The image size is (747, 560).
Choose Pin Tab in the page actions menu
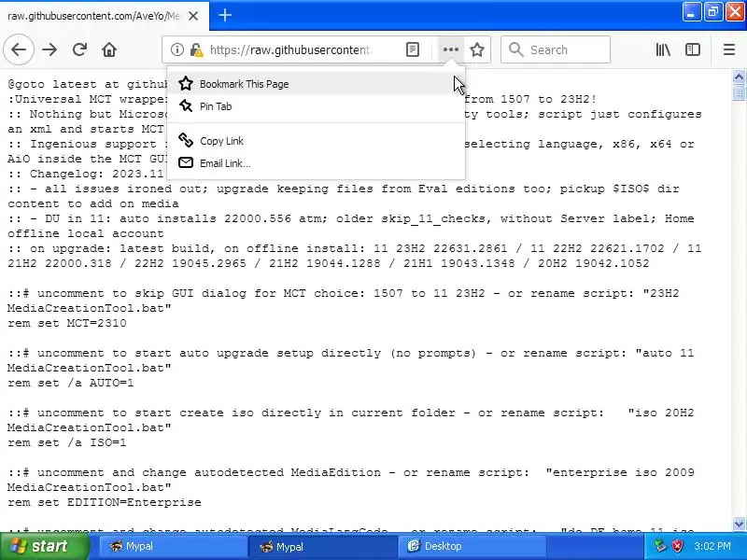[316, 106]
